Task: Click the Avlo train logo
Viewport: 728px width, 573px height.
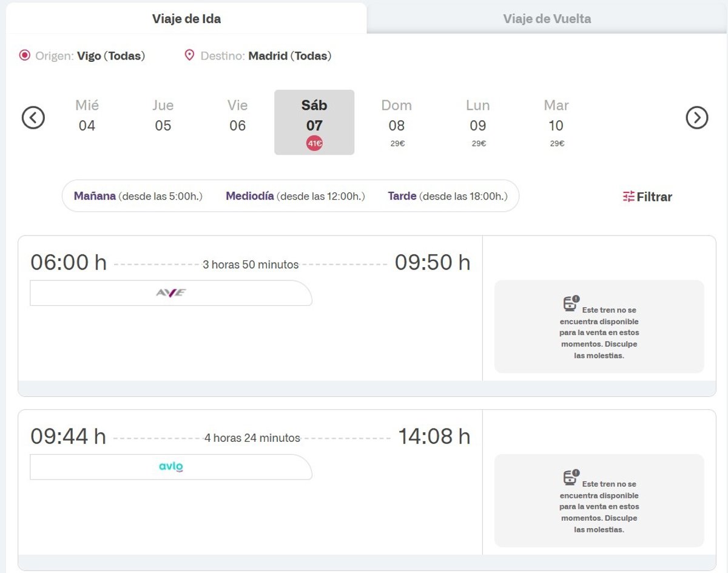Action: (171, 467)
